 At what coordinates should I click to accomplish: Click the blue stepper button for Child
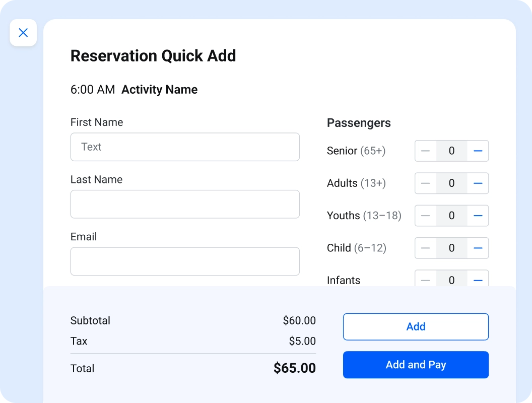click(x=478, y=248)
